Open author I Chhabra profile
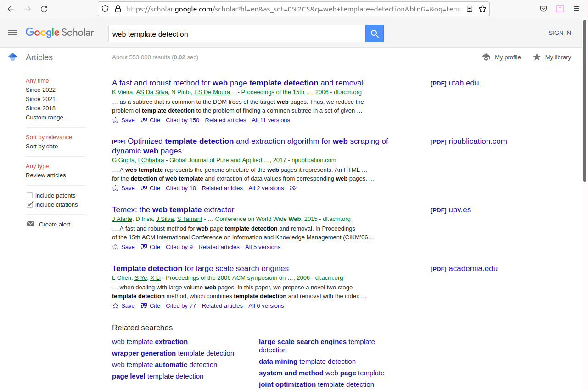This screenshot has width=588, height=390. pyautogui.click(x=151, y=160)
